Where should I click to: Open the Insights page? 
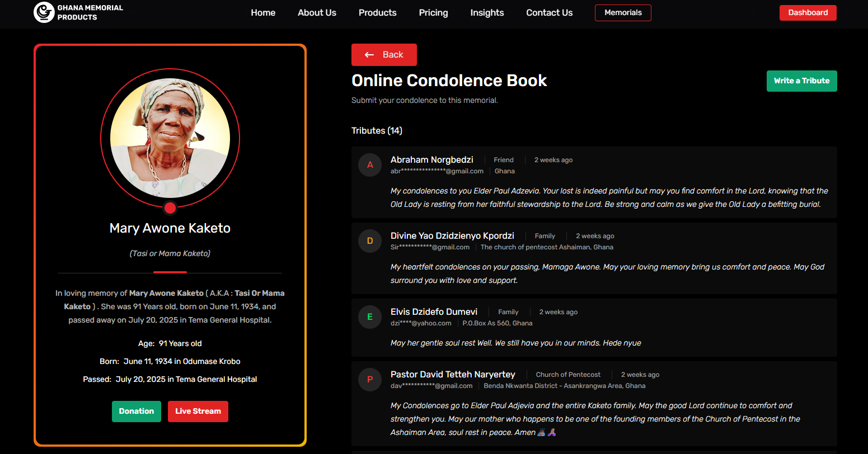point(487,12)
